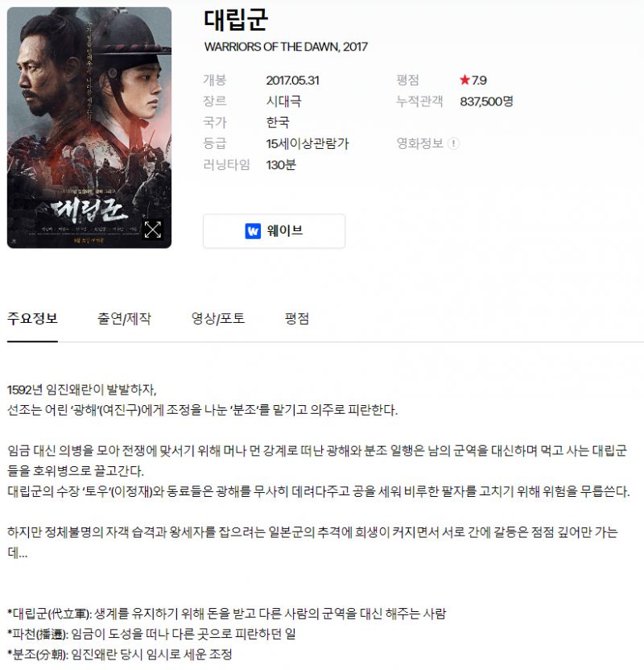
Task: Click the audience count 837,500명
Action: [486, 101]
